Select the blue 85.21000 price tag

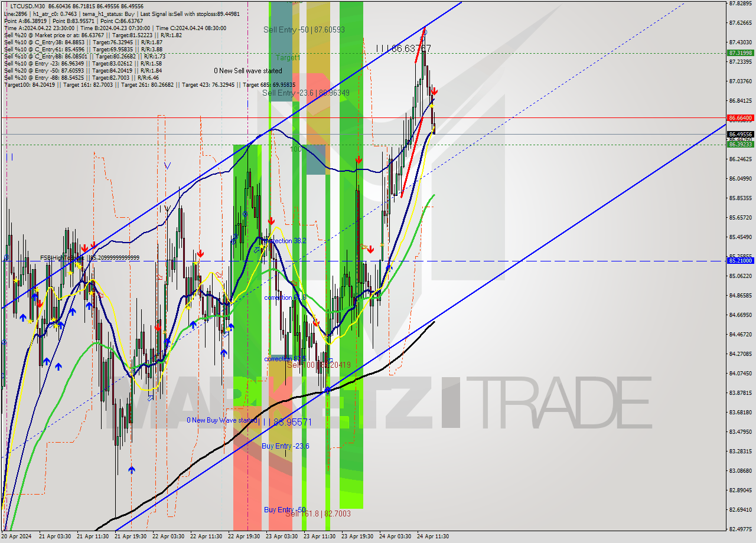click(740, 260)
